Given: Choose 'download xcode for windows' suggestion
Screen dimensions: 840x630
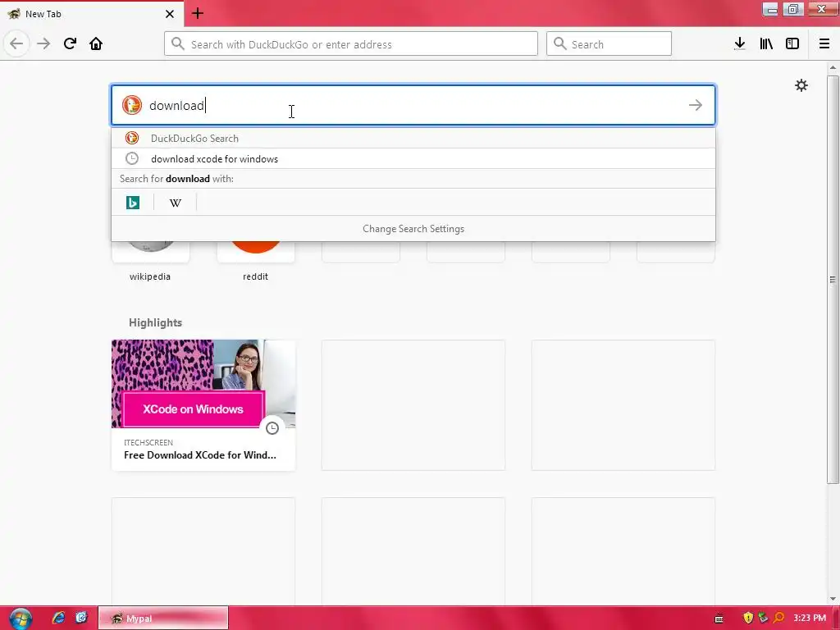Looking at the screenshot, I should coord(413,158).
